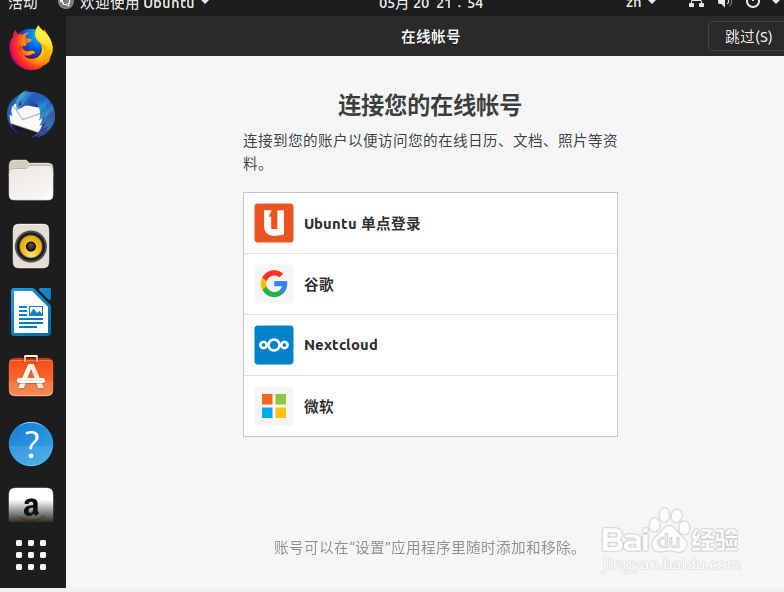The image size is (784, 592).
Task: Select Ubuntu 单点登录 account row
Action: [x=430, y=223]
